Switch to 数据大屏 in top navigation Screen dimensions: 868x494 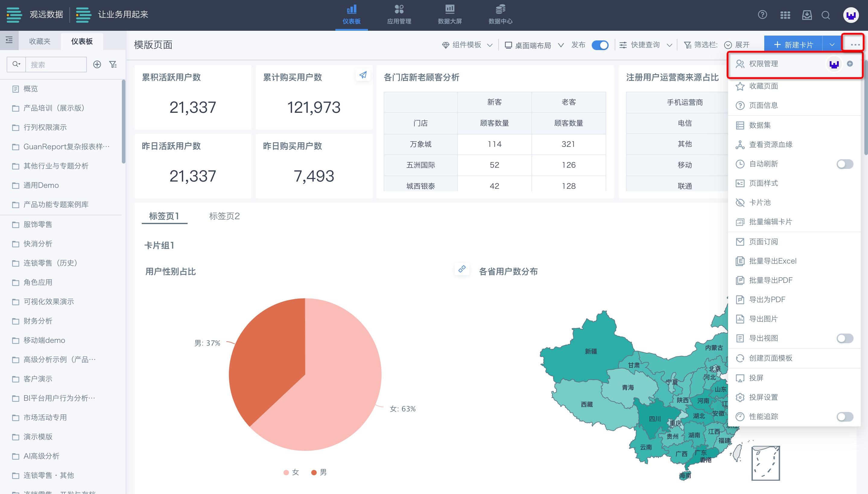450,15
